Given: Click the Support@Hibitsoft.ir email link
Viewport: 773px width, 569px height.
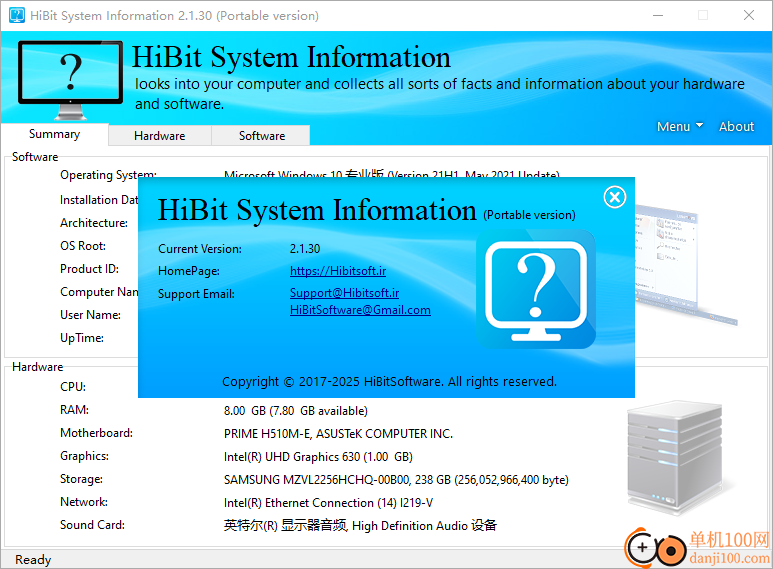Looking at the screenshot, I should [344, 293].
